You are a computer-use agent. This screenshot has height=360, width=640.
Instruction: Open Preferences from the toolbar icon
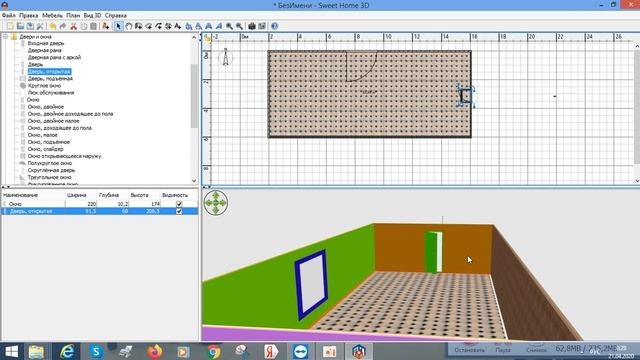(x=40, y=26)
